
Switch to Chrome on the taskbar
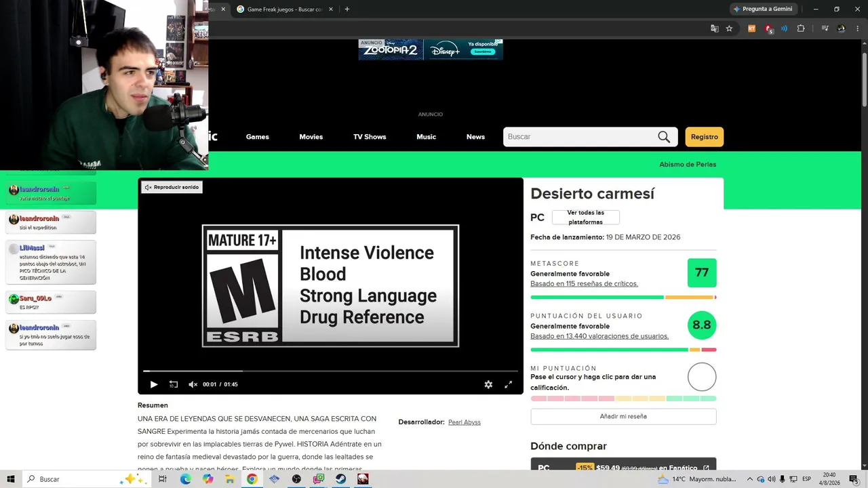tap(252, 479)
